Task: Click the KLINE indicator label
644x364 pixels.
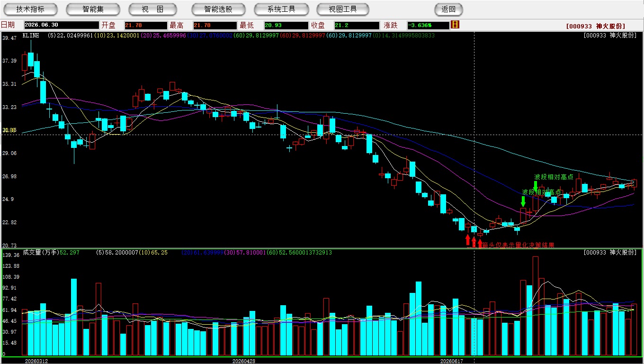Action: pos(31,36)
